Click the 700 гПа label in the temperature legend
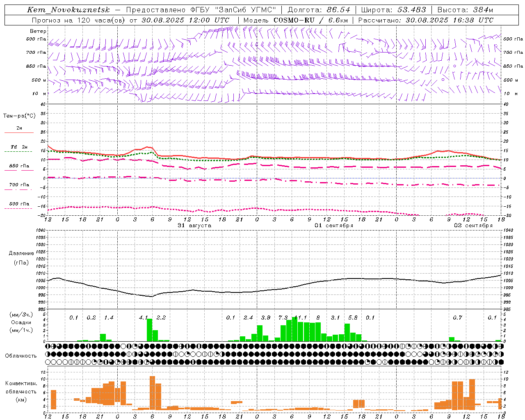 click(x=19, y=185)
